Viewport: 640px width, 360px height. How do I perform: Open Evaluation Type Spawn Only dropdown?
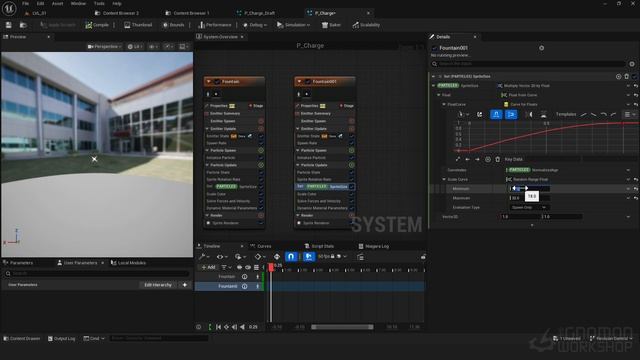coord(529,207)
